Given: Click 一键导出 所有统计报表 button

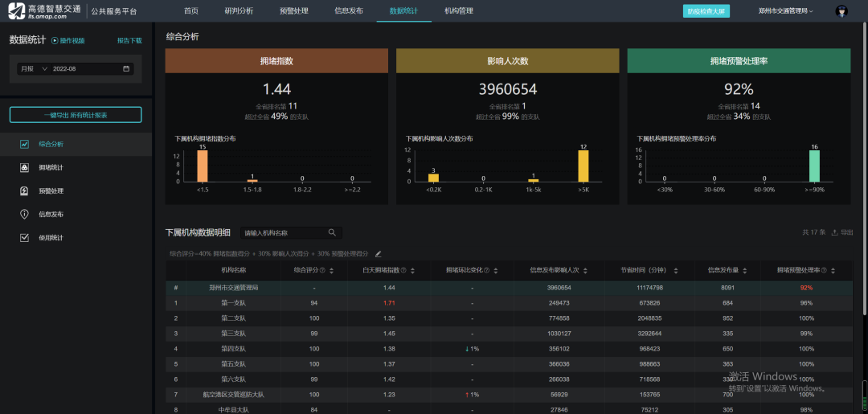Looking at the screenshot, I should [76, 115].
